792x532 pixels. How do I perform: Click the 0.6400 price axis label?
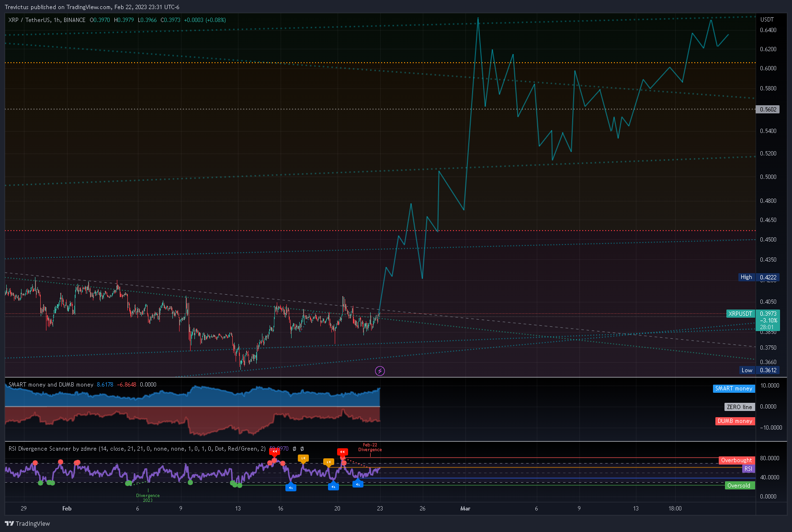click(x=768, y=30)
